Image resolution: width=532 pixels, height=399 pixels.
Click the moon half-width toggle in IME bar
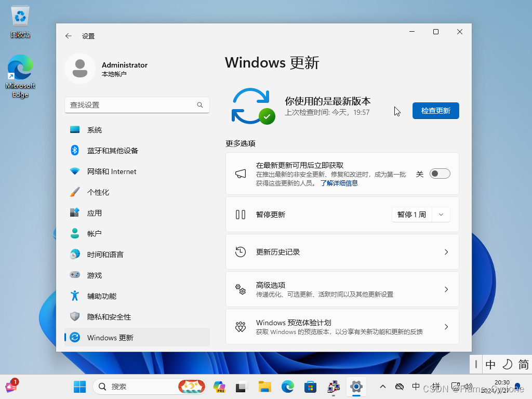click(x=507, y=364)
